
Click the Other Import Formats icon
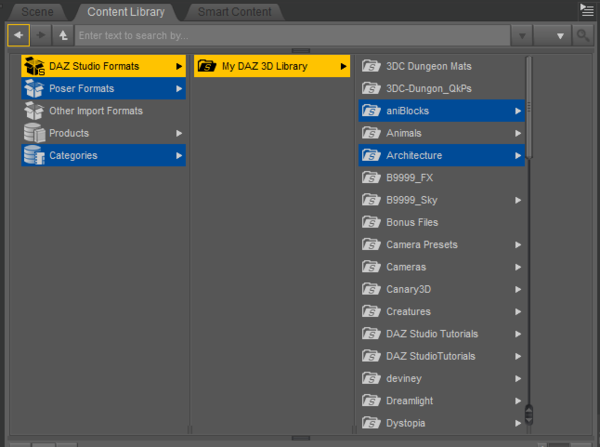[33, 111]
